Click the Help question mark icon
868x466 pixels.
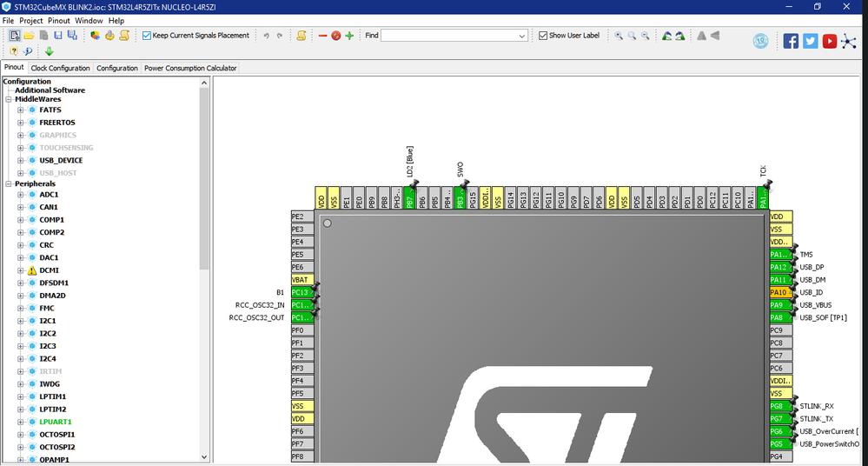[x=14, y=51]
